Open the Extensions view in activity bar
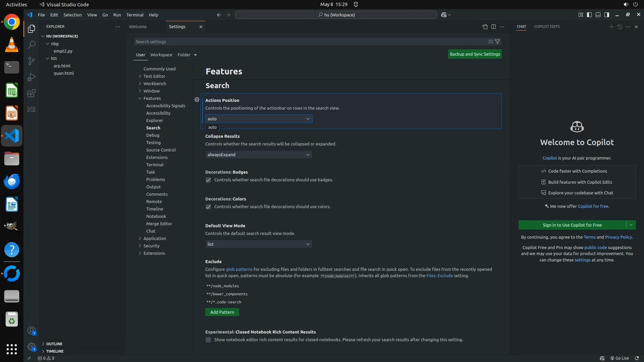The height and width of the screenshot is (362, 644). pos(32,93)
